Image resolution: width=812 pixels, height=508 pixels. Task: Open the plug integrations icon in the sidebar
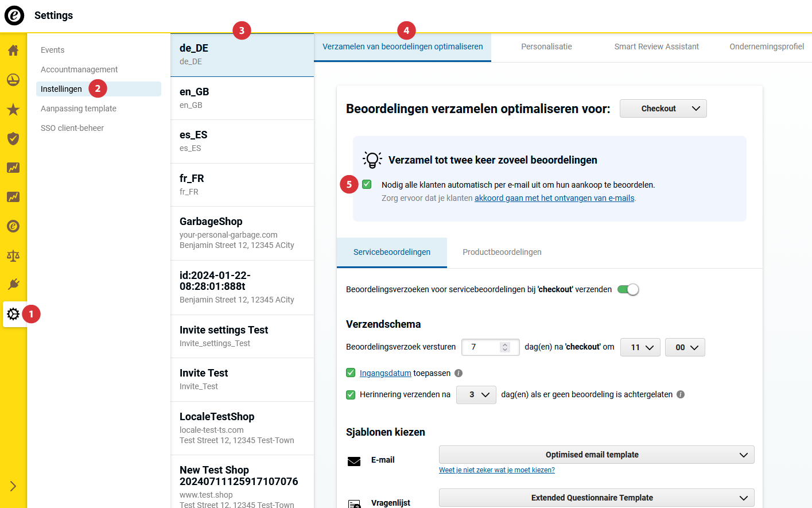click(x=13, y=285)
